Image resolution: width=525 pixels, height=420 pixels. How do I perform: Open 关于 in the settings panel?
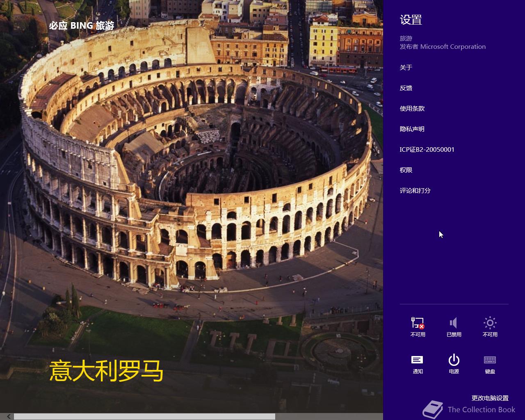click(x=406, y=67)
